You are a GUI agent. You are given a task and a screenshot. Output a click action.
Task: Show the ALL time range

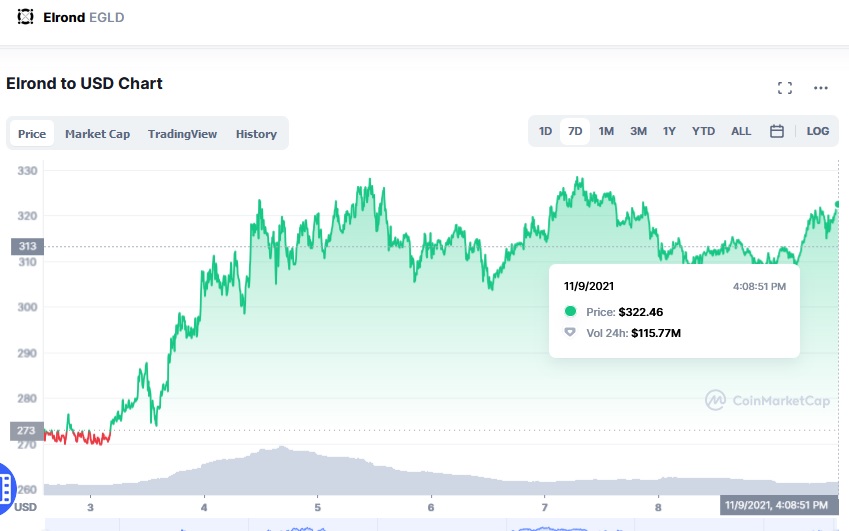tap(741, 131)
